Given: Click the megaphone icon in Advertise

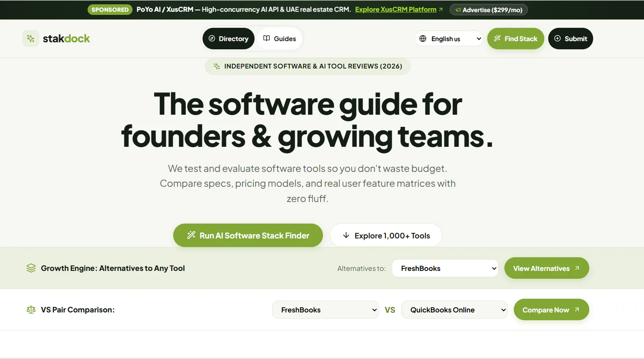Looking at the screenshot, I should 458,10.
